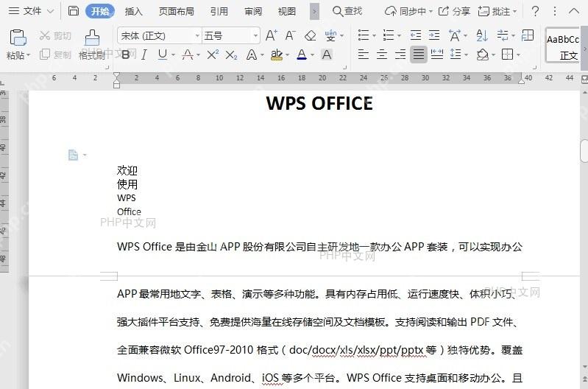Viewport: 588px width, 389px height.
Task: Apply the font color A swatch
Action: pyautogui.click(x=302, y=55)
